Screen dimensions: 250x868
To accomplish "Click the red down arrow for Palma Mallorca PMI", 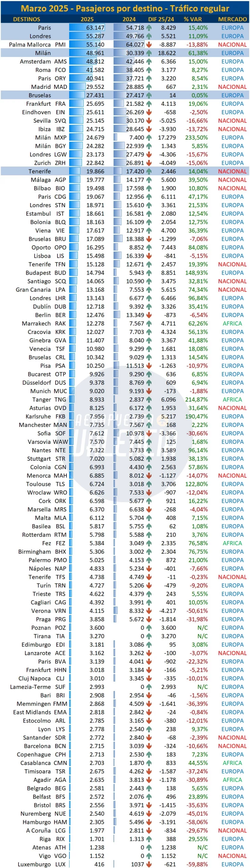I will (149, 44).
